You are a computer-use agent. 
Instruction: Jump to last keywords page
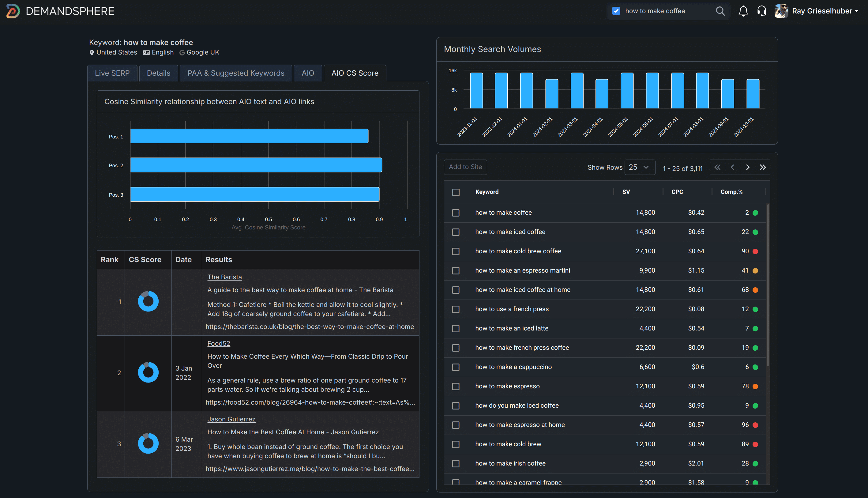(x=763, y=167)
